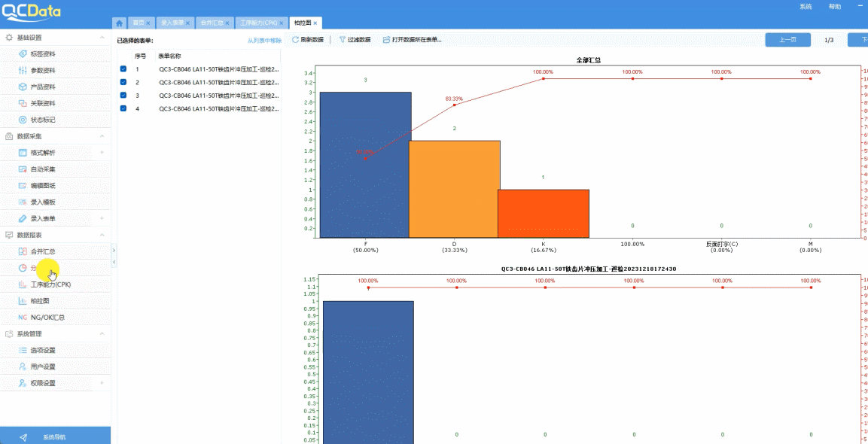Collapse the 系统管理 section chevron
The image size is (868, 444).
[102, 334]
